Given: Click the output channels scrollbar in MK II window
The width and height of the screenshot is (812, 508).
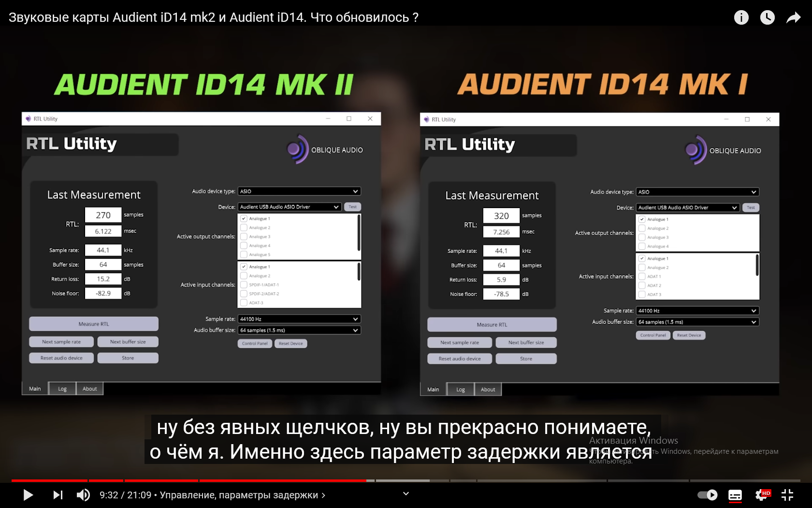Looking at the screenshot, I should point(359,233).
